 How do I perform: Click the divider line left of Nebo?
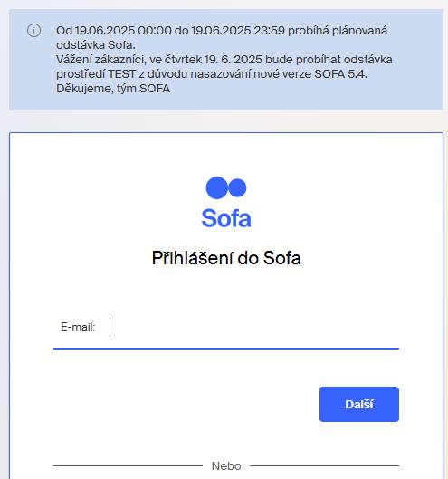click(x=128, y=465)
